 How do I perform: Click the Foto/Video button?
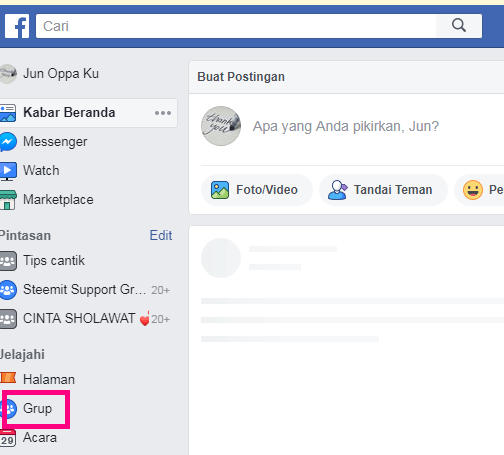pyautogui.click(x=257, y=190)
